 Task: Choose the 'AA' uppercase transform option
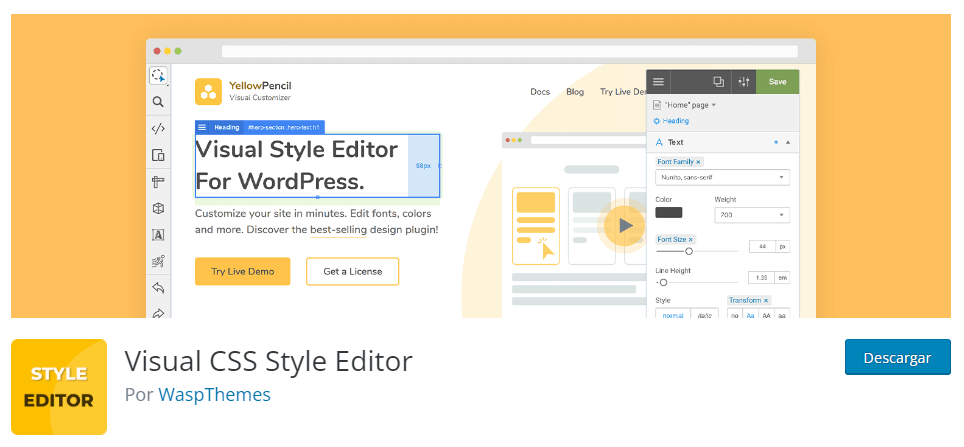tap(767, 314)
